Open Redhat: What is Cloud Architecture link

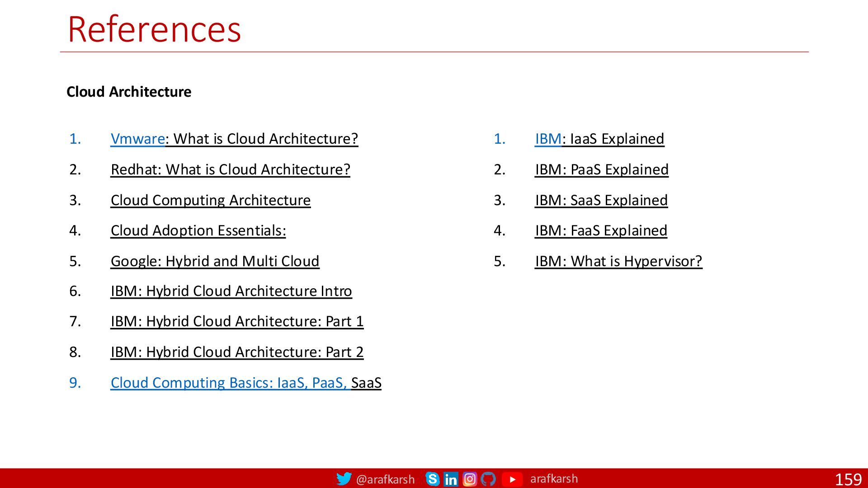231,169
